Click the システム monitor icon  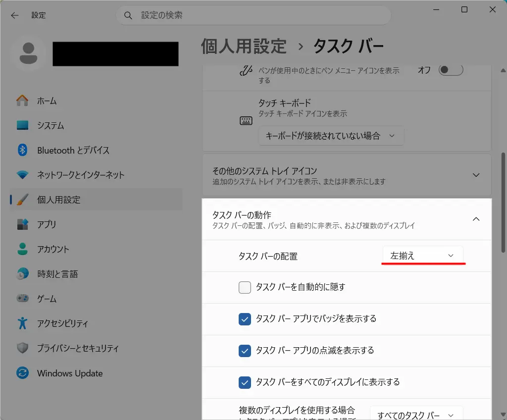coord(22,125)
